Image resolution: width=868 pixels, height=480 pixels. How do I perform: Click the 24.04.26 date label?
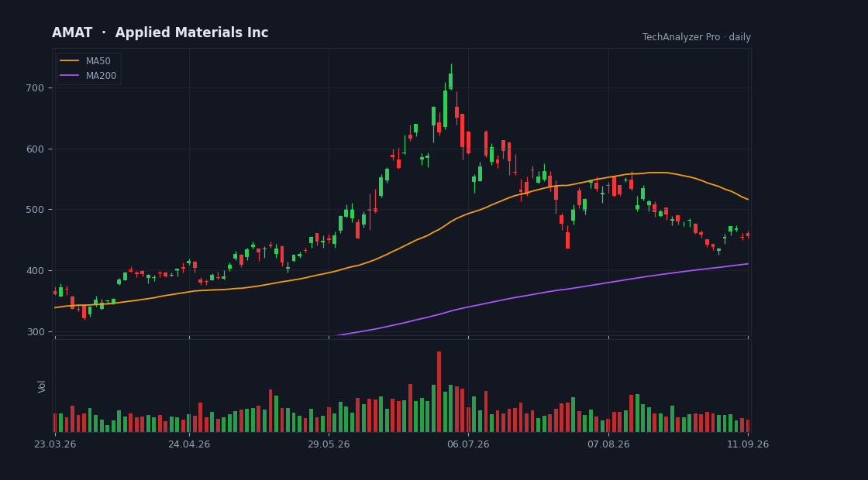(189, 444)
